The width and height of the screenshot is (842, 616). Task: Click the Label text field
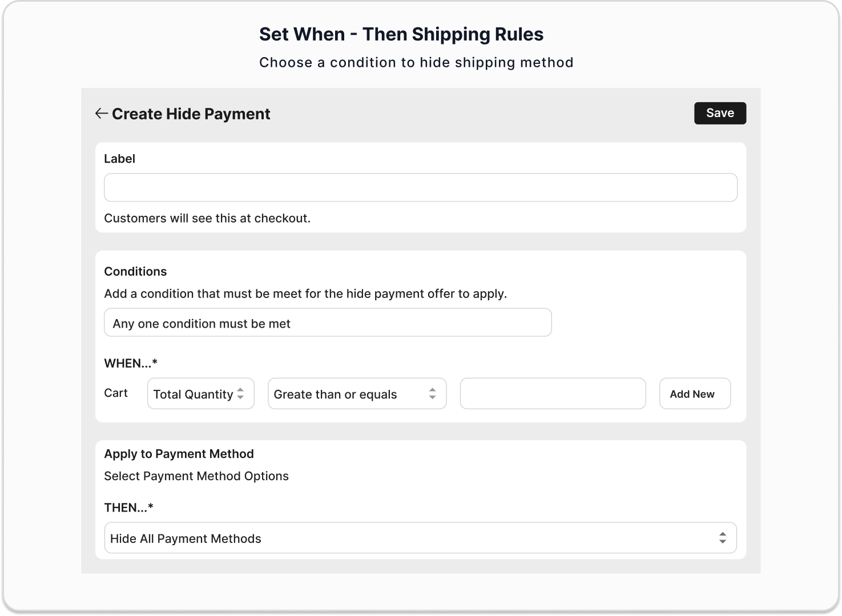[x=420, y=187]
